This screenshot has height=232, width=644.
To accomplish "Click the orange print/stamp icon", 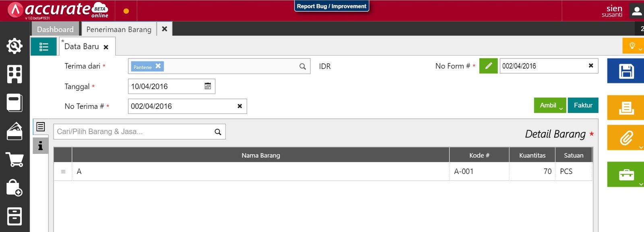I will tap(626, 108).
